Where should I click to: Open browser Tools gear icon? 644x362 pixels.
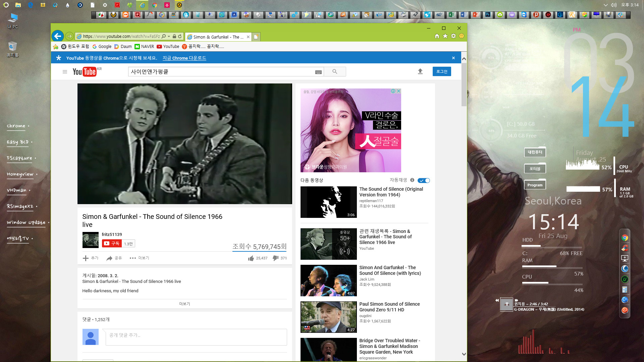(453, 36)
